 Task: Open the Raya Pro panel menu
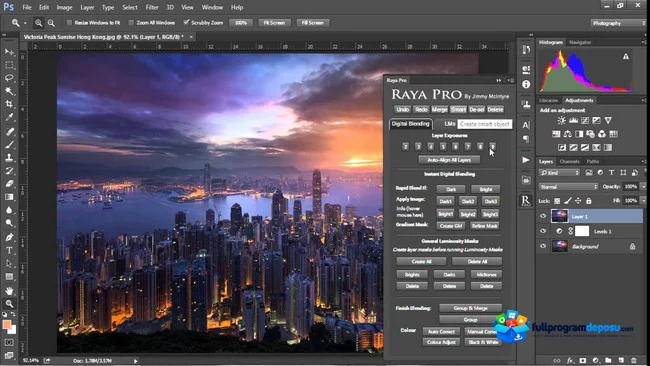click(511, 80)
